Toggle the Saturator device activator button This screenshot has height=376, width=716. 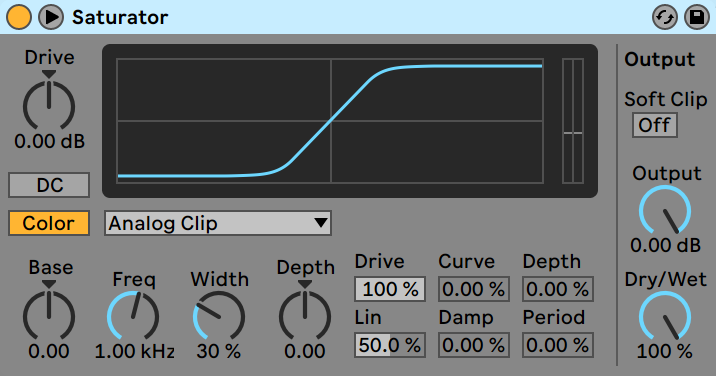click(19, 17)
